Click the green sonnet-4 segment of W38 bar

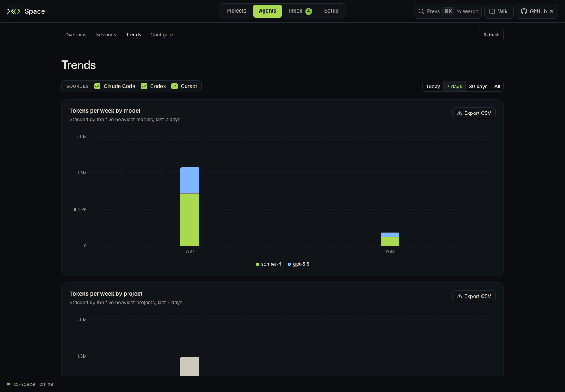[x=390, y=241]
